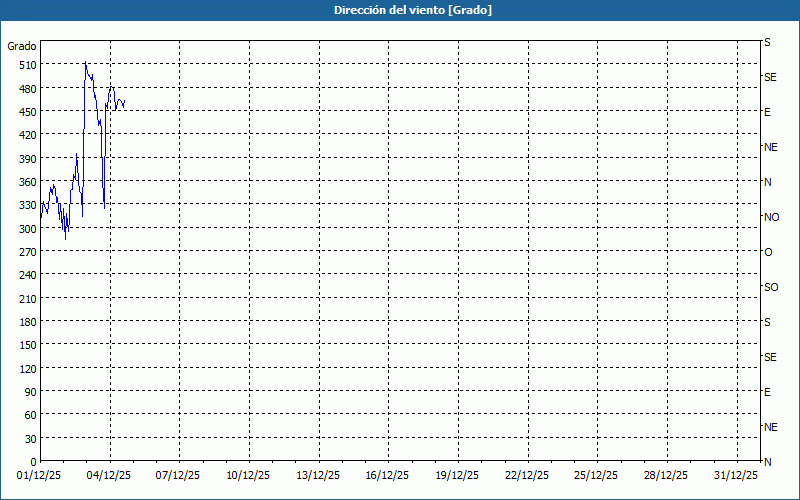Screen dimensions: 800x500
Task: Click the 'N' compass label level with 360
Action: [x=768, y=182]
